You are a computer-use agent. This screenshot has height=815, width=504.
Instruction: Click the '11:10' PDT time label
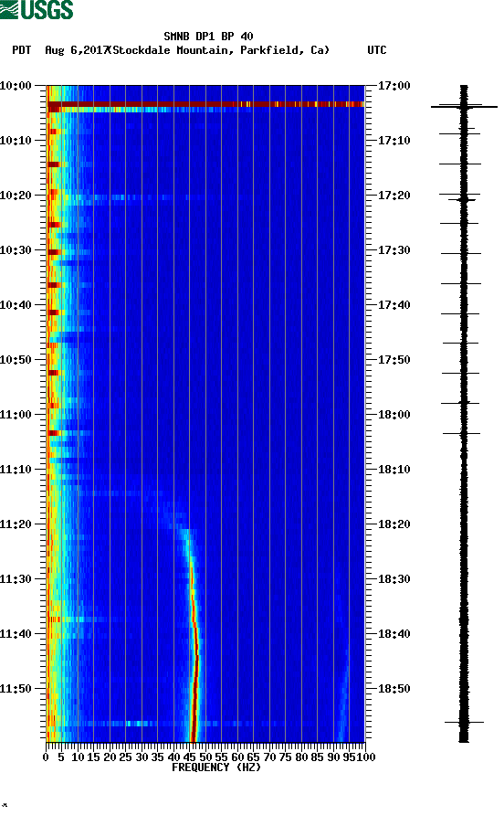16,470
